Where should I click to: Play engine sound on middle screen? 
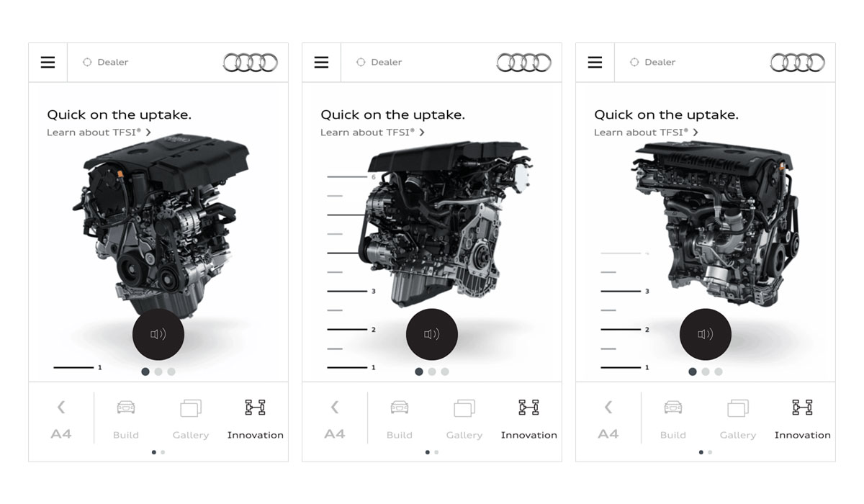pyautogui.click(x=432, y=334)
